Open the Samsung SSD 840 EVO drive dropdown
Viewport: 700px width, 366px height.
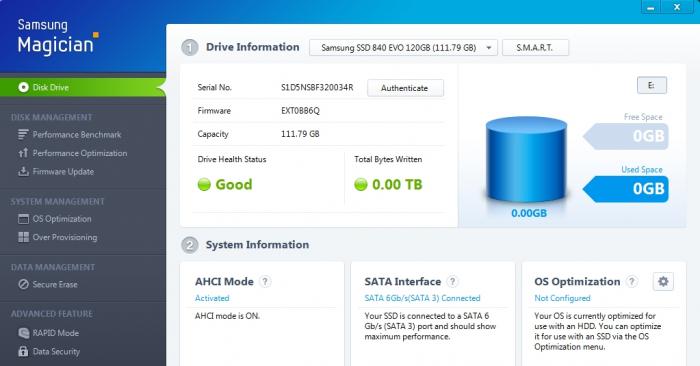403,48
